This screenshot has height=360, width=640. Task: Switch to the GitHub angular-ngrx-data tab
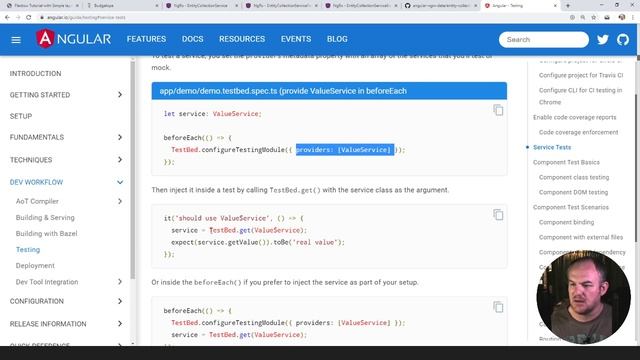(x=440, y=6)
